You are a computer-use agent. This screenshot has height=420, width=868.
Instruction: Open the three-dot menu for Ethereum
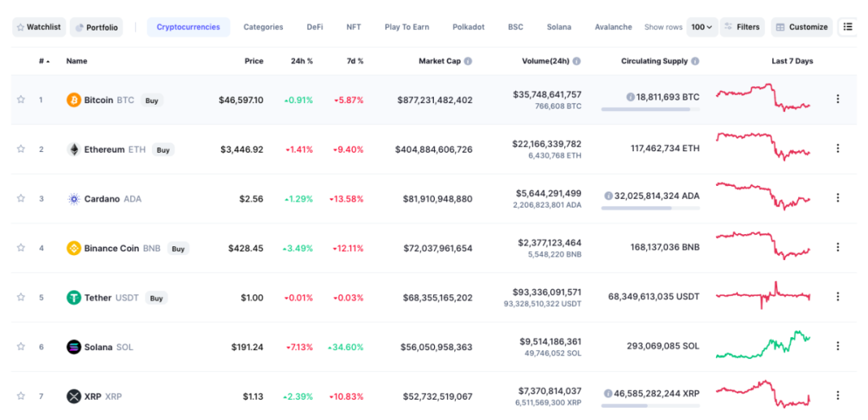click(837, 149)
